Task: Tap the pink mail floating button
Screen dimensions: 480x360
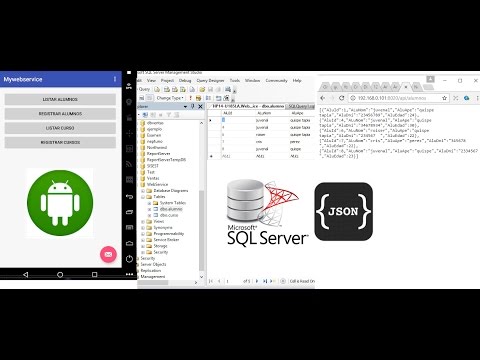Action: pos(108,254)
